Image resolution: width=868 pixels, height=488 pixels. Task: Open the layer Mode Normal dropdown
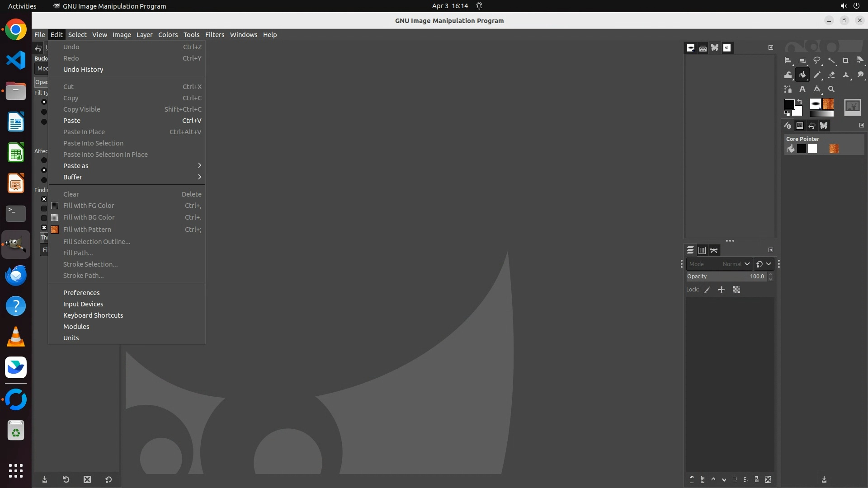pyautogui.click(x=736, y=264)
